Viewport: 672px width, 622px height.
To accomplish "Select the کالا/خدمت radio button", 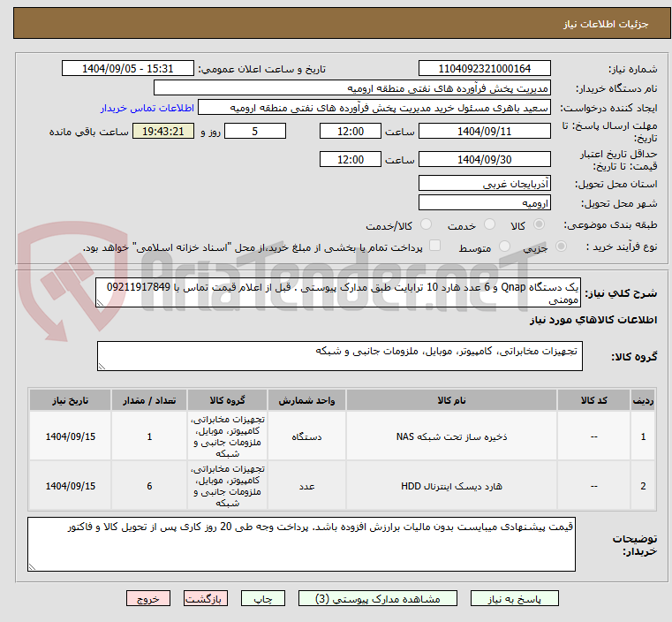I will 426,224.
